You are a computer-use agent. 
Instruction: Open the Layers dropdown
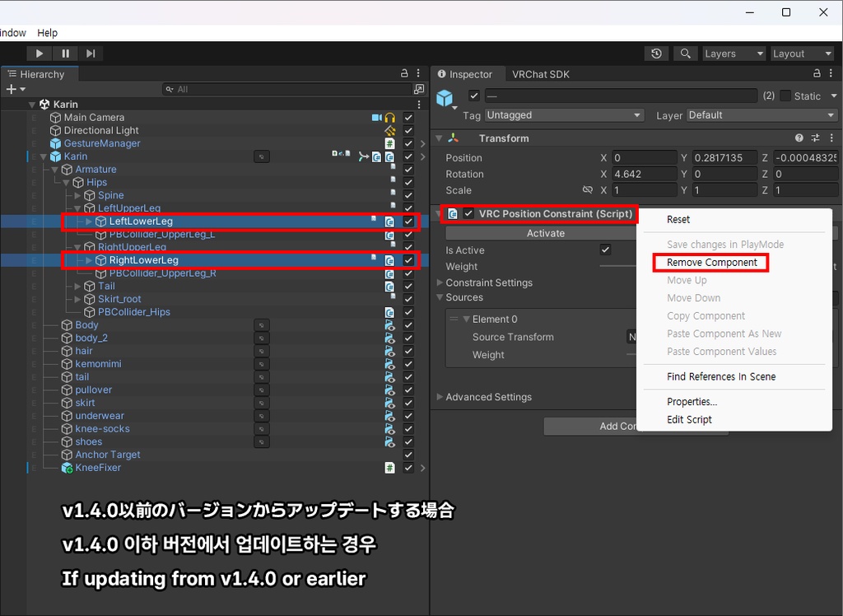[734, 54]
